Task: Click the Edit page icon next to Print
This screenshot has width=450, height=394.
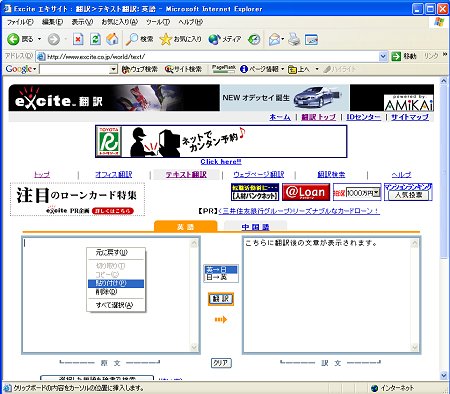Action: (x=311, y=40)
